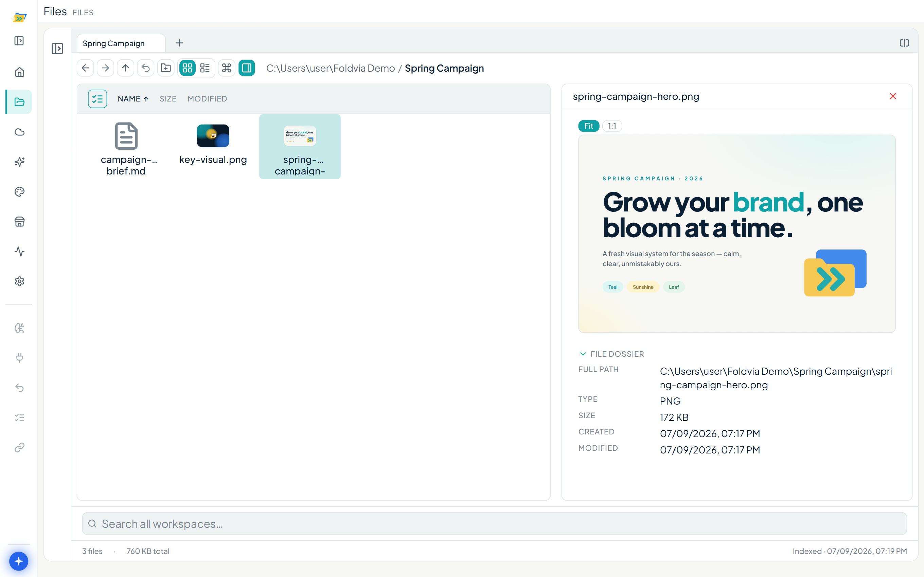Set preview zoom to 1:1

pos(612,126)
